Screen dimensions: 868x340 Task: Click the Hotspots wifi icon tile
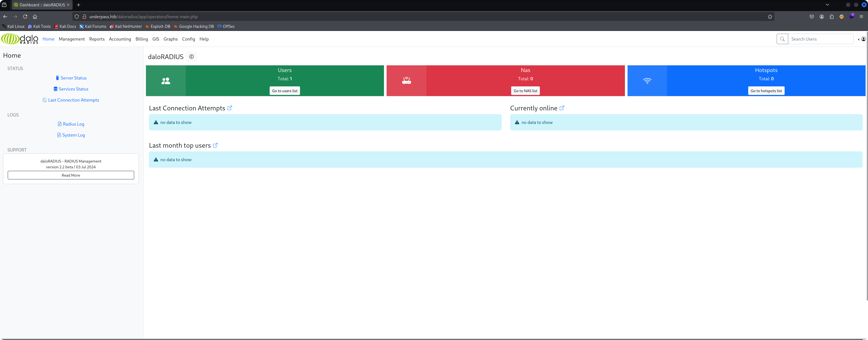coord(647,81)
